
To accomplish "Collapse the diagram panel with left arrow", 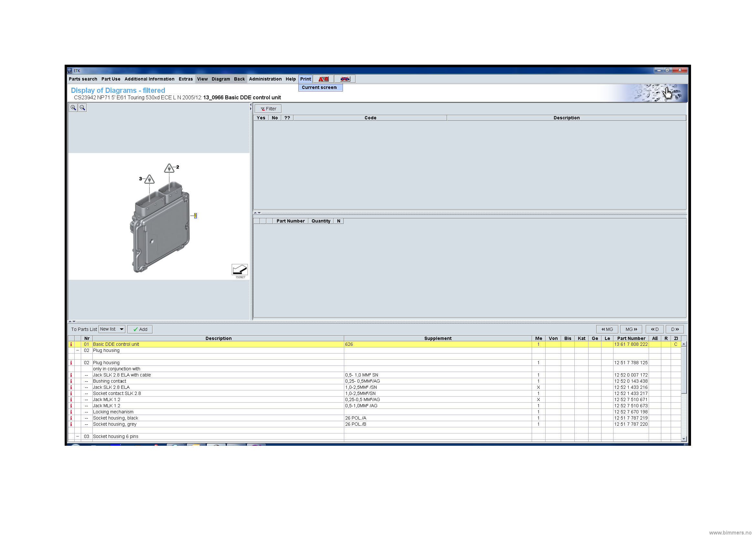I will click(250, 105).
